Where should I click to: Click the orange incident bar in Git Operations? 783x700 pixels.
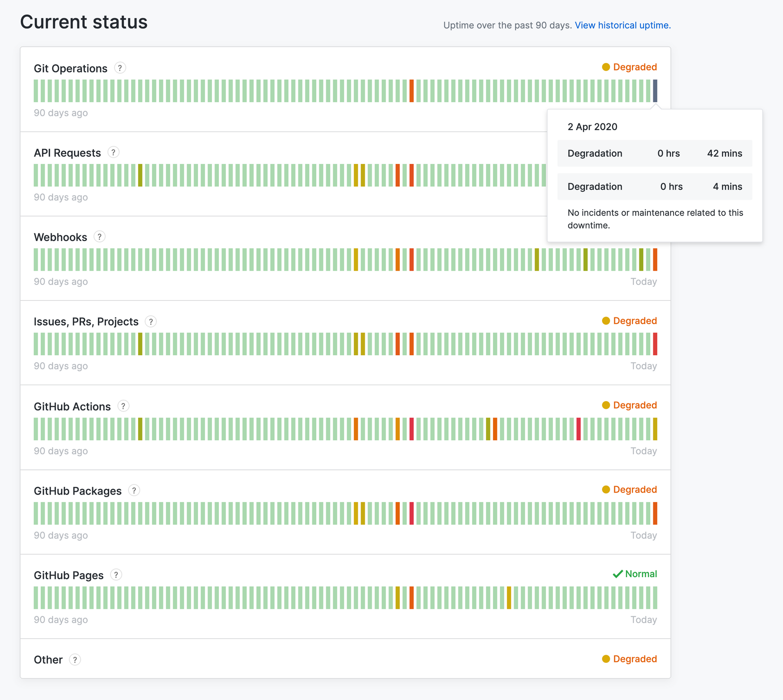[x=411, y=91]
